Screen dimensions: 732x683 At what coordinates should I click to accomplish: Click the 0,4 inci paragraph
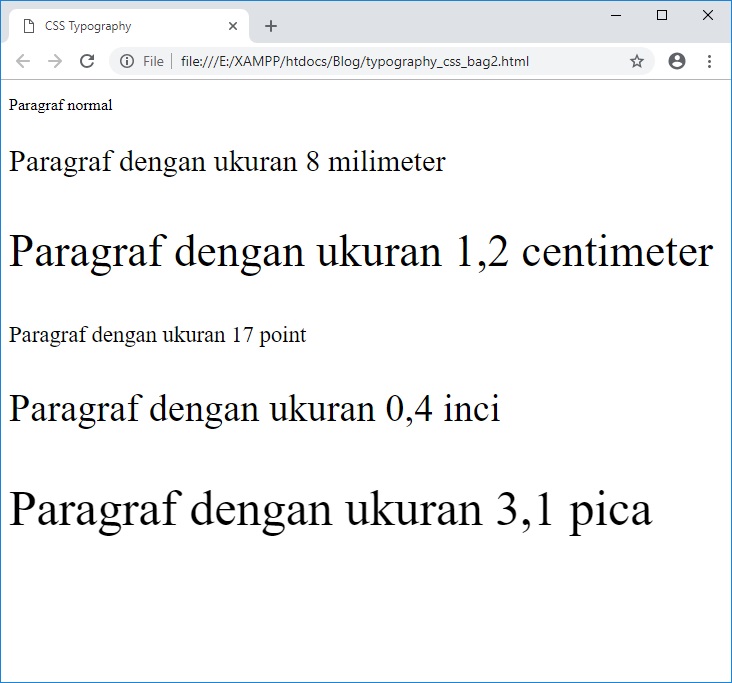(x=254, y=408)
